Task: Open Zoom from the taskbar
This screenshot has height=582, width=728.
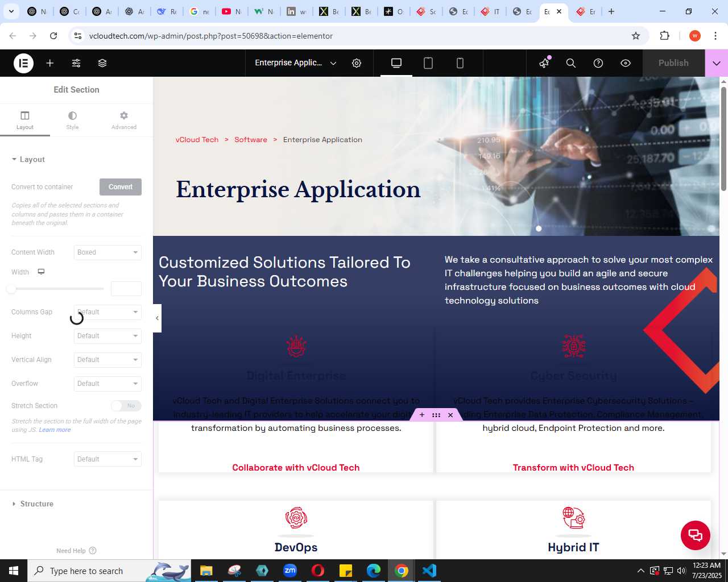Action: (x=290, y=571)
